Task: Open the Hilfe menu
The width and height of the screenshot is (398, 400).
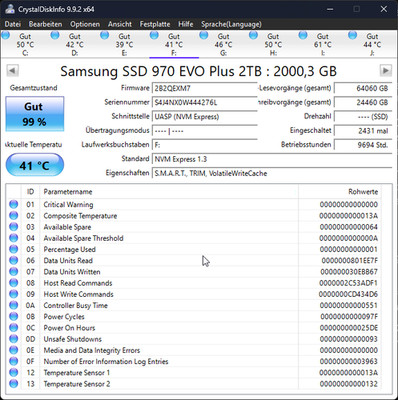Action: click(x=186, y=24)
